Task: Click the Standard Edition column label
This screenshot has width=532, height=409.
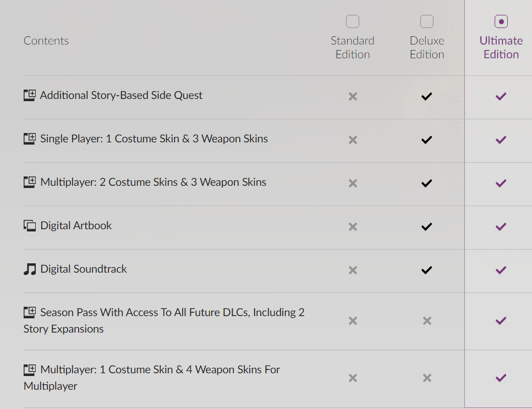Action: coord(353,47)
